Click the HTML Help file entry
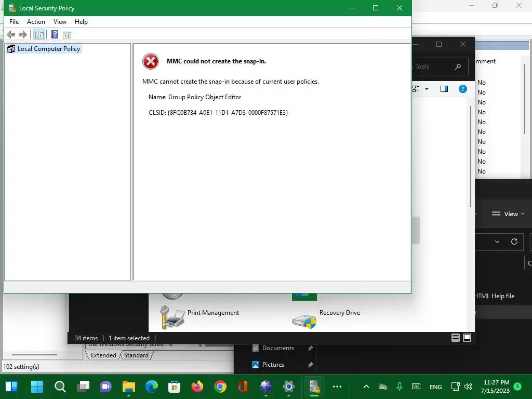Viewport: 532px width, 399px height. (x=495, y=296)
